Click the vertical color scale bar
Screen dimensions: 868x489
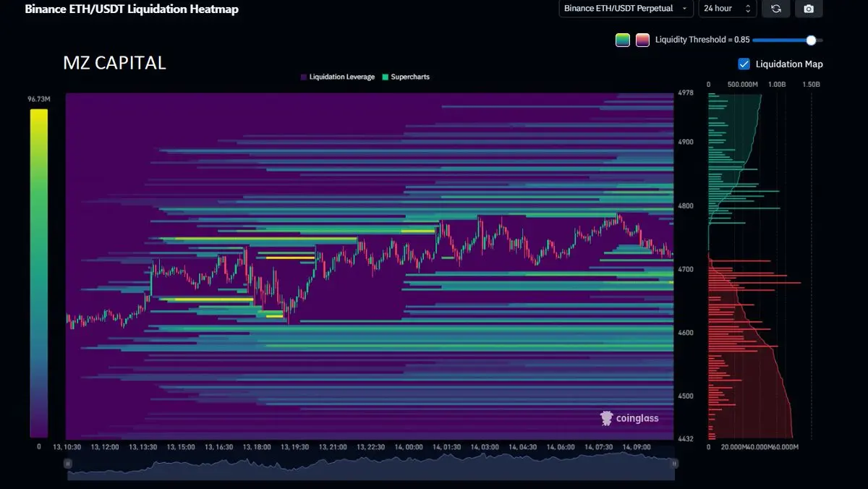pos(39,273)
